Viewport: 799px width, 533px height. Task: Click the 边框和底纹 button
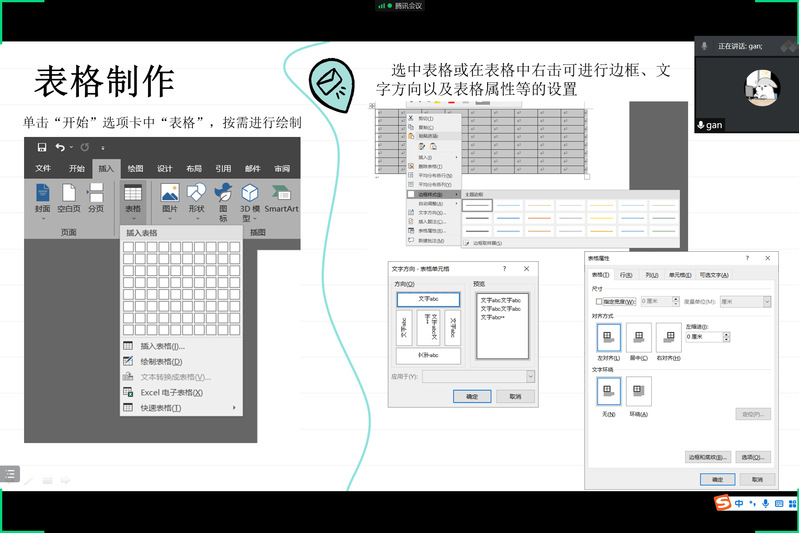point(707,457)
